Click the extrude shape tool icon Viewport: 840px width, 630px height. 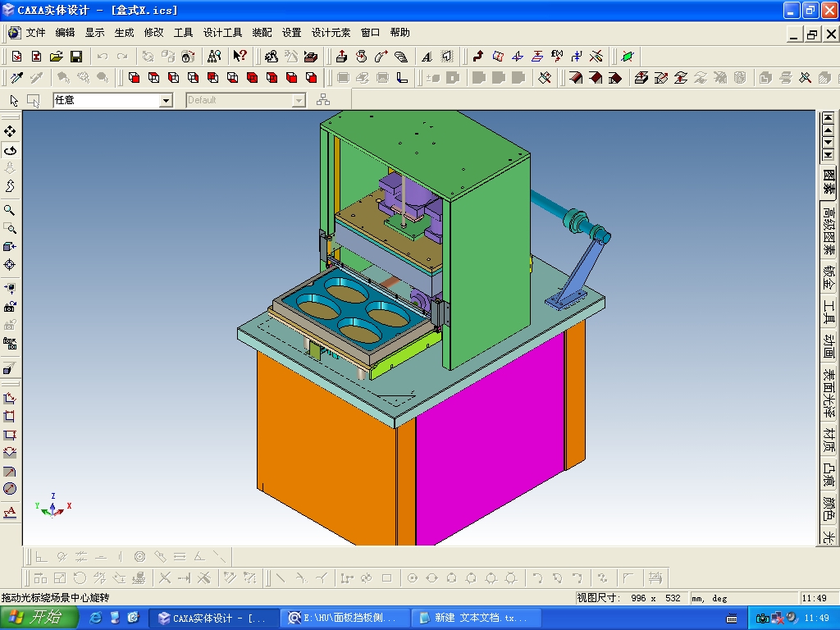(341, 57)
